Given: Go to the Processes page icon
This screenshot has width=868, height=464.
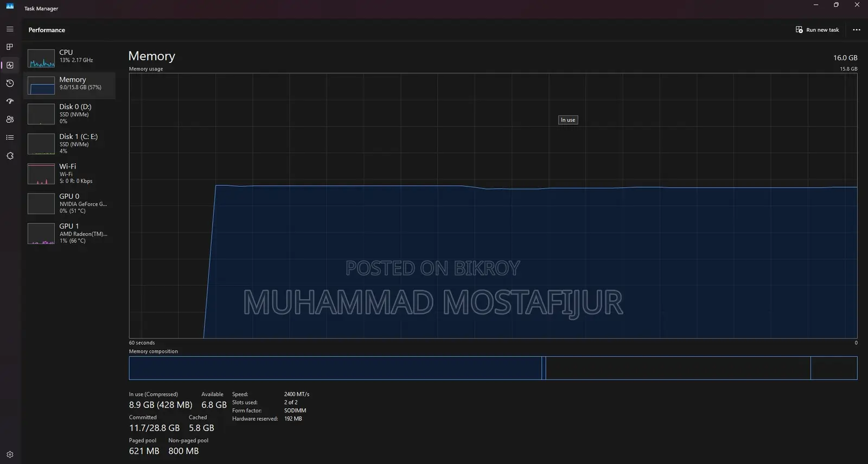Looking at the screenshot, I should 10,47.
